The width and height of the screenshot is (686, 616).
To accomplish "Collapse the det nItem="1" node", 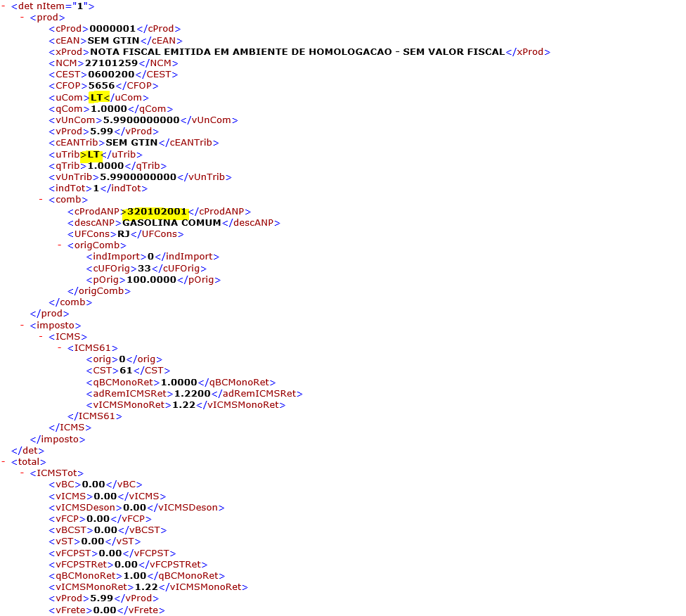I will coord(4,6).
